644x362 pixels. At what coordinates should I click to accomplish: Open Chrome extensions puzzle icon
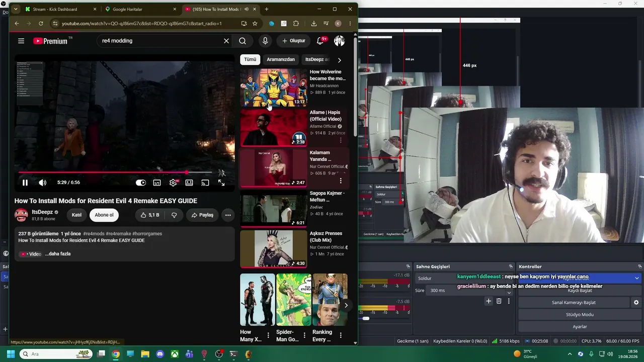296,23
